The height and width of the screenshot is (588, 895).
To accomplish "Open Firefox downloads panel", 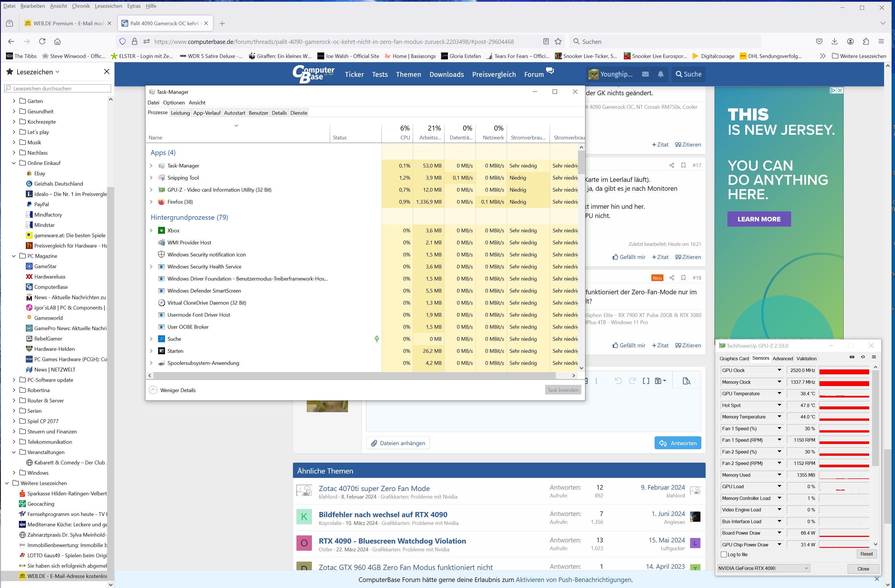I will (x=834, y=41).
